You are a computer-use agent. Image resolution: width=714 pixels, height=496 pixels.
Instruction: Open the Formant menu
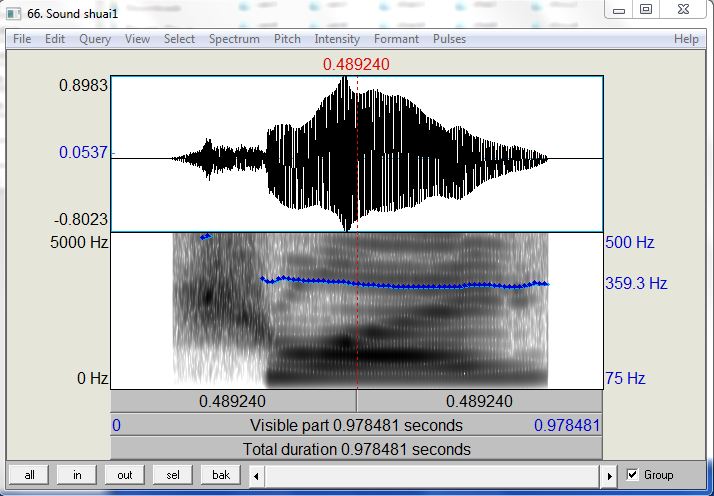(x=396, y=39)
